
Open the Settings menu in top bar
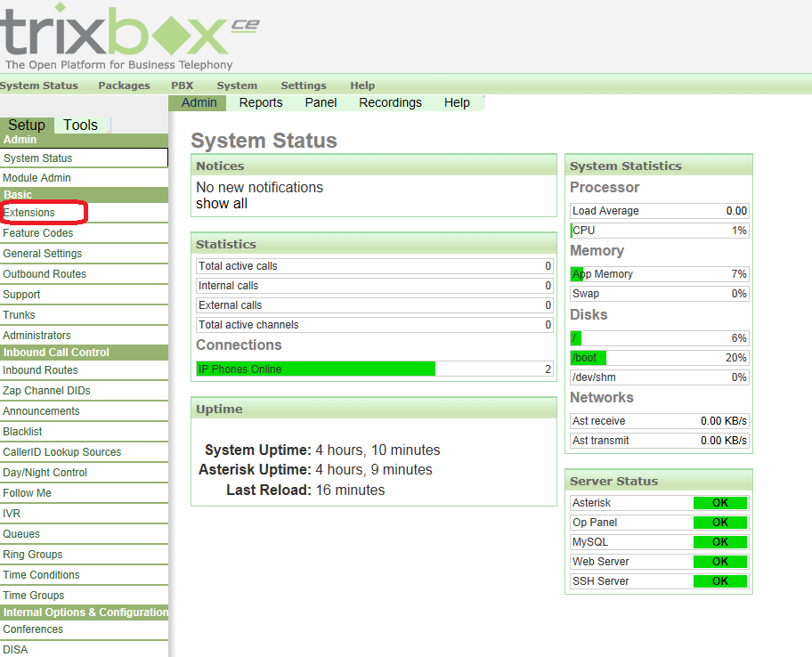(x=304, y=85)
